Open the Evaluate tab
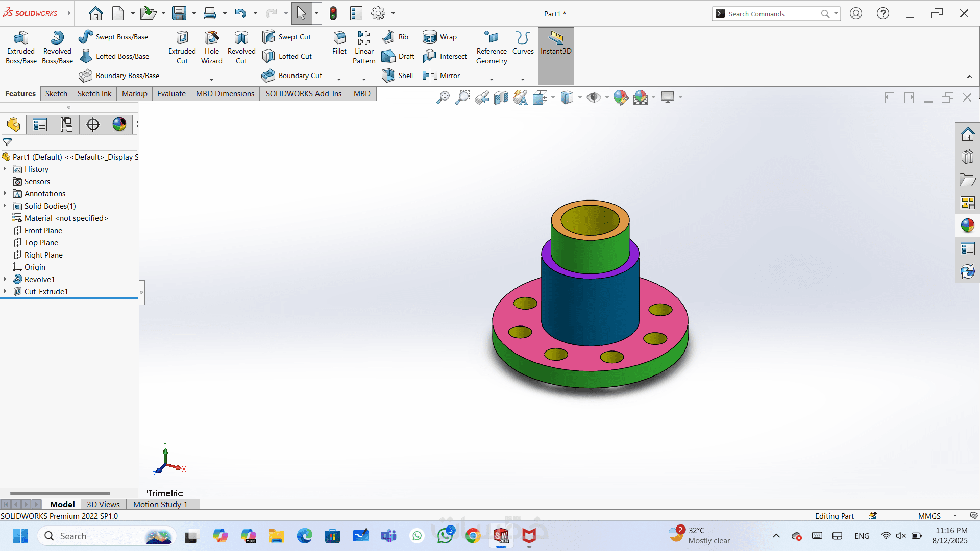The height and width of the screenshot is (551, 980). pyautogui.click(x=171, y=94)
